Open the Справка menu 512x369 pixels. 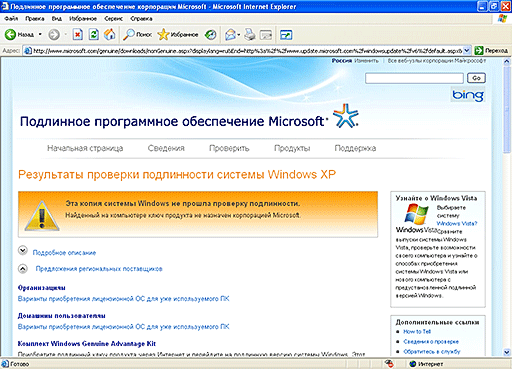[141, 19]
